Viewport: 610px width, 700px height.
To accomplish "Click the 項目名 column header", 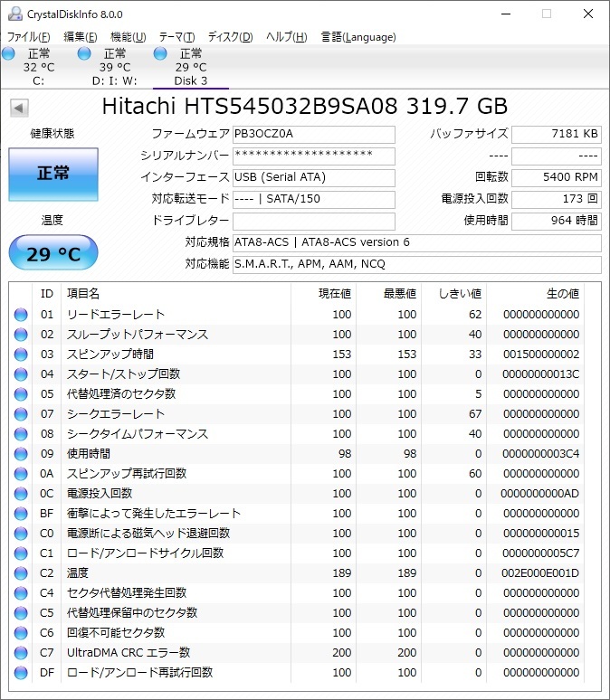I will click(176, 294).
